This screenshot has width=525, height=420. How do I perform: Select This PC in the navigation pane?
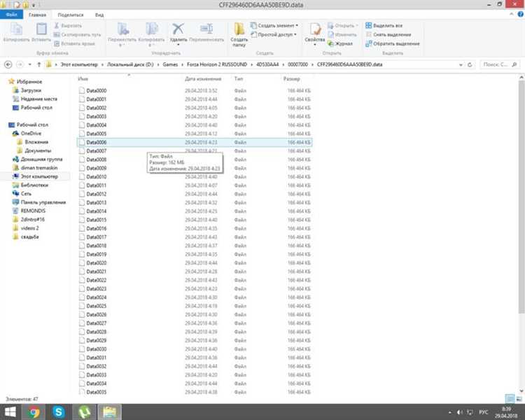click(x=35, y=176)
